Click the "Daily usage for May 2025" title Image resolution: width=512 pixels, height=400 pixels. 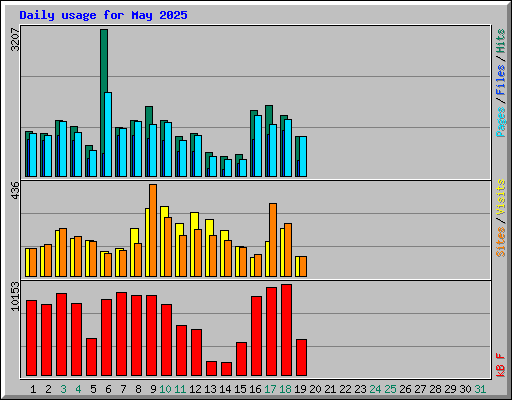click(103, 15)
